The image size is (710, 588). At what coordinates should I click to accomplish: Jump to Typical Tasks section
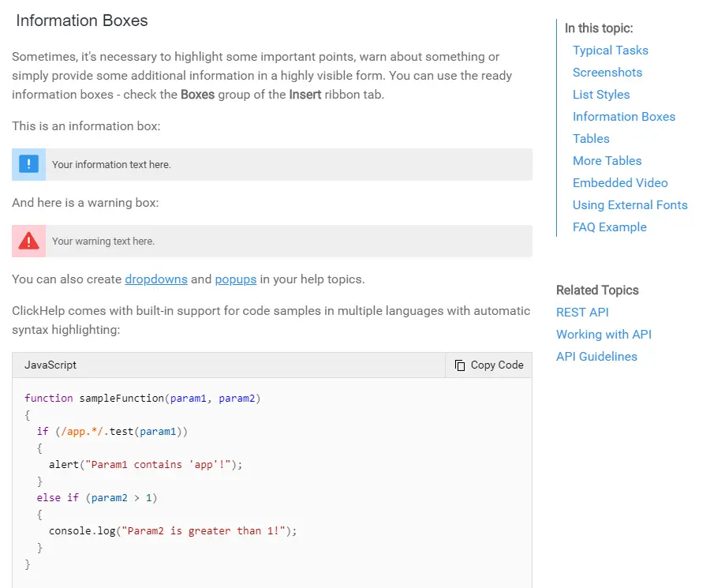(610, 51)
